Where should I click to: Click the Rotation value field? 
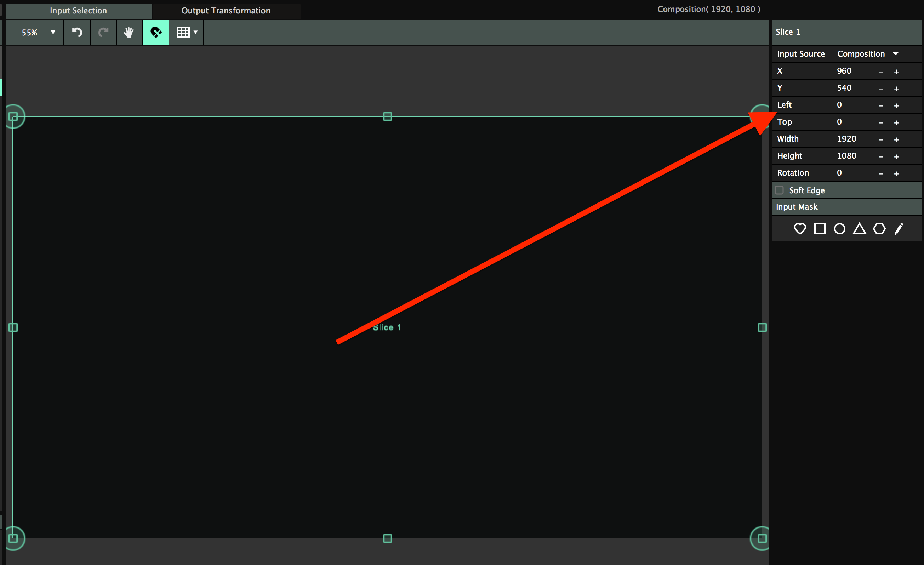851,173
